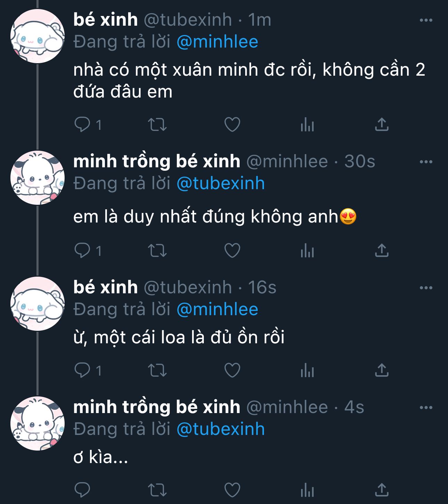Like the "nhà có một xuân minh" tweet
This screenshot has height=504, width=448.
(x=232, y=125)
